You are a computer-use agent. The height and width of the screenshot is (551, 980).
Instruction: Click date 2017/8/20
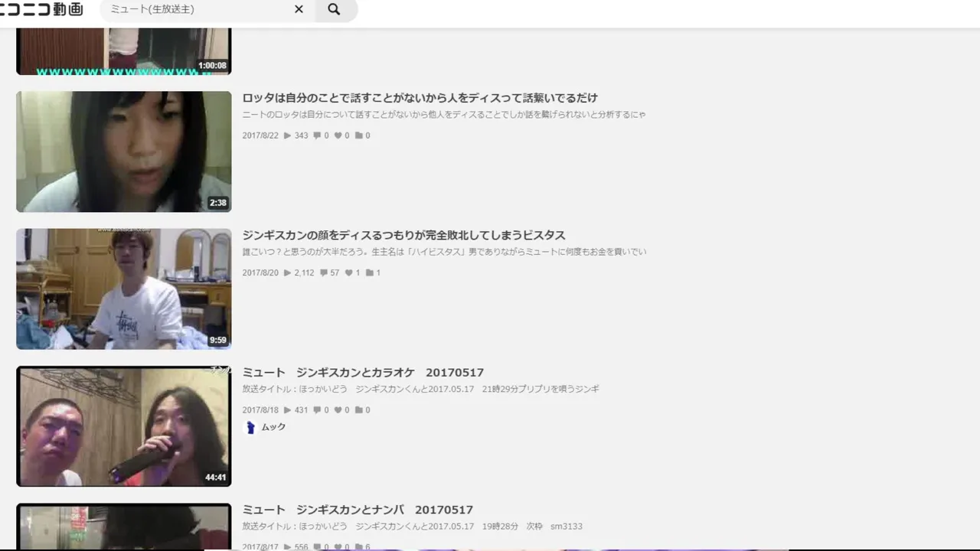[260, 272]
